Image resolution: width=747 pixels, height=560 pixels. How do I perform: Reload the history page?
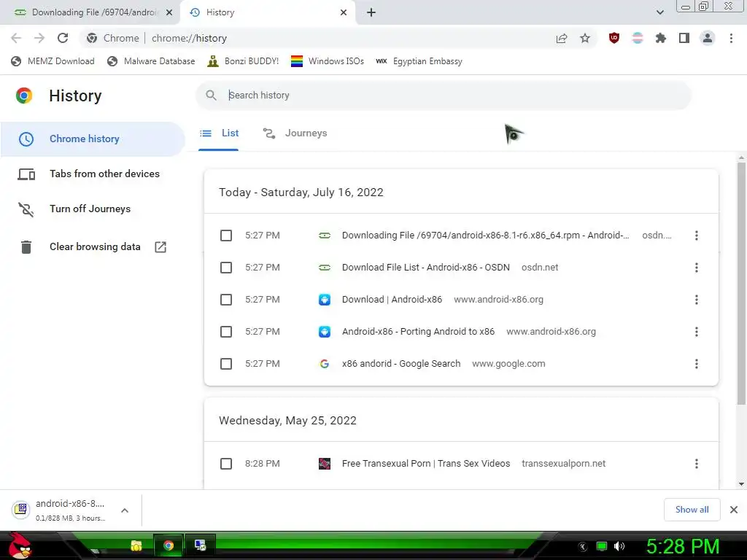pos(63,38)
